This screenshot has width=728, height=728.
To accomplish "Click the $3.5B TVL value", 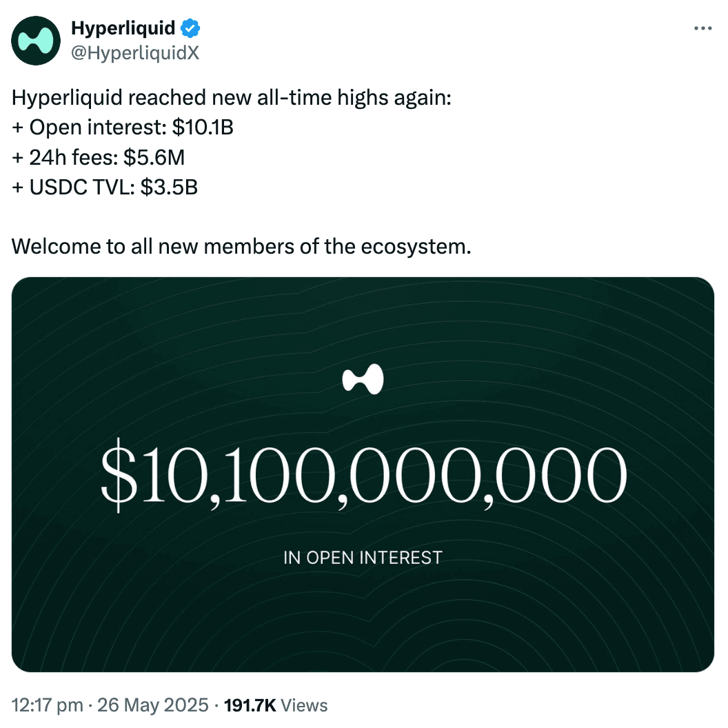I will tap(169, 188).
